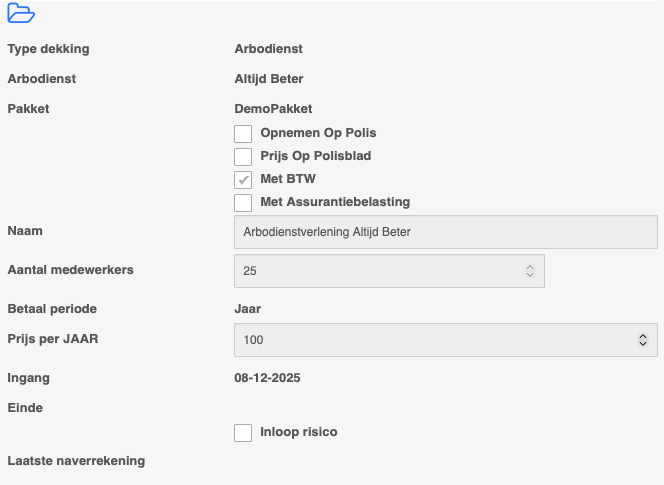Screen dimensions: 664x485
Task: Decrement Prijs per JAAR using down arrow
Action: (643, 344)
